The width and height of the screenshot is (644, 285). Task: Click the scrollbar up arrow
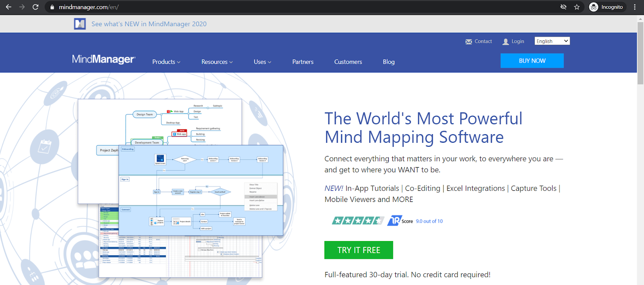[x=640, y=19]
